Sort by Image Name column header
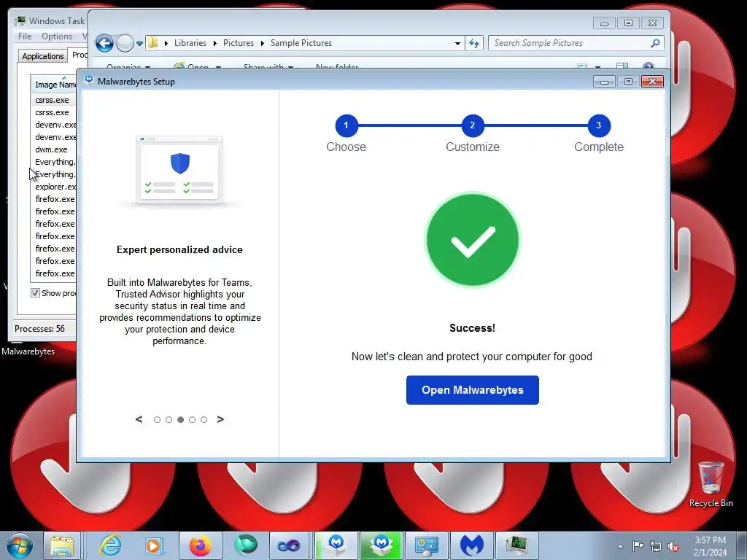The width and height of the screenshot is (747, 560). (x=53, y=85)
